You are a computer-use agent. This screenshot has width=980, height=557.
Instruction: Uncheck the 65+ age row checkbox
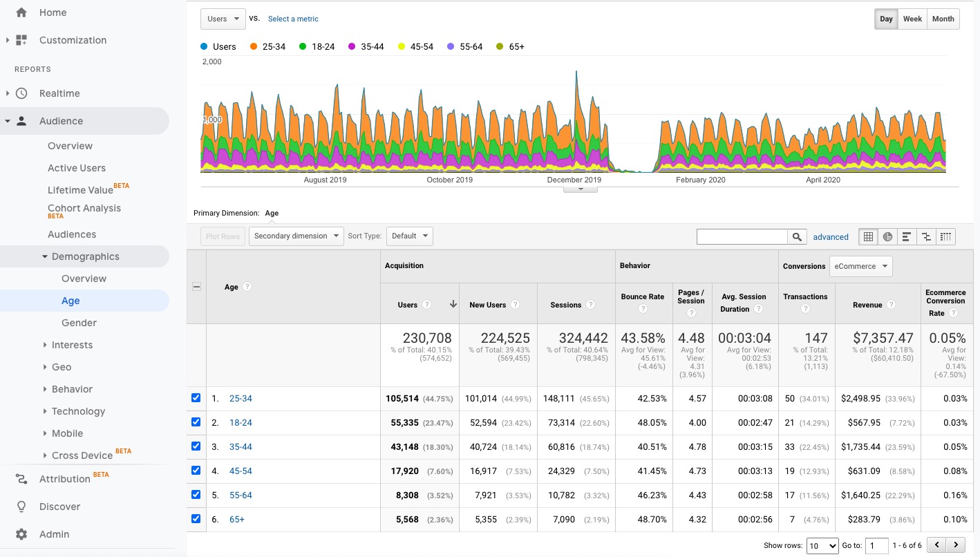[x=196, y=518]
